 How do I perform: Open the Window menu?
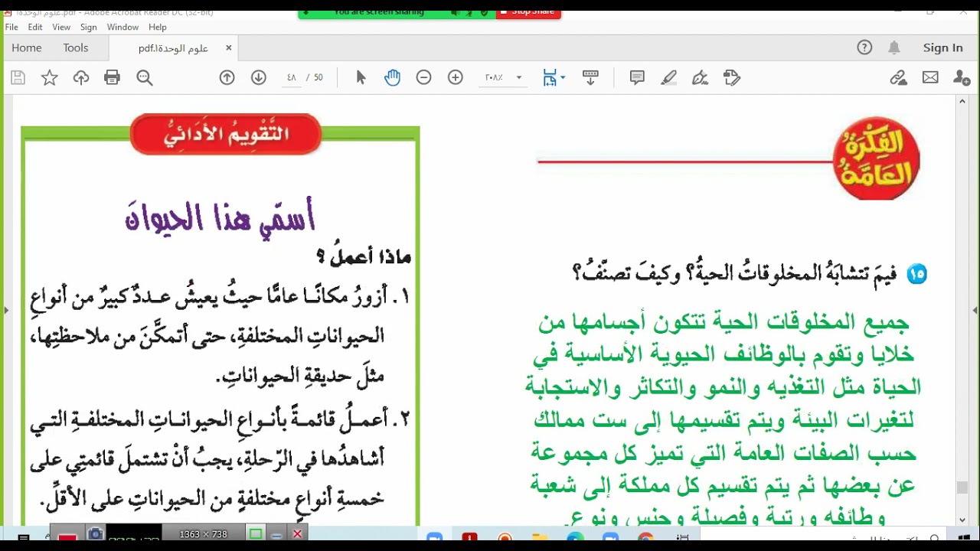pyautogui.click(x=122, y=27)
